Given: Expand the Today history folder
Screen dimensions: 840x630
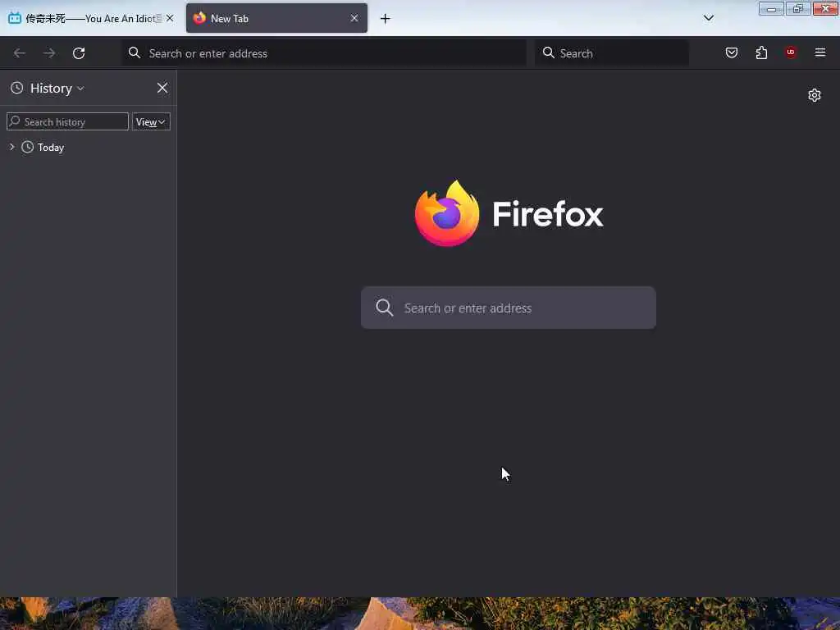Looking at the screenshot, I should tap(11, 147).
